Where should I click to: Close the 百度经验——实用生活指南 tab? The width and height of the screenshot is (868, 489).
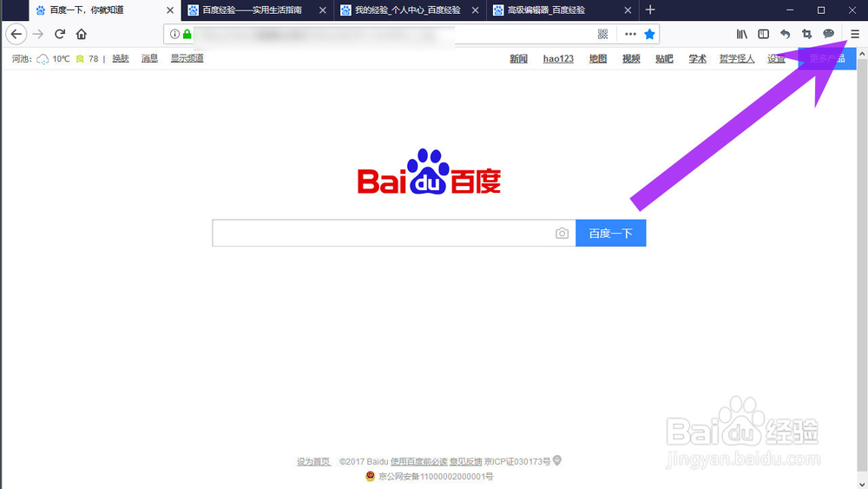click(322, 10)
